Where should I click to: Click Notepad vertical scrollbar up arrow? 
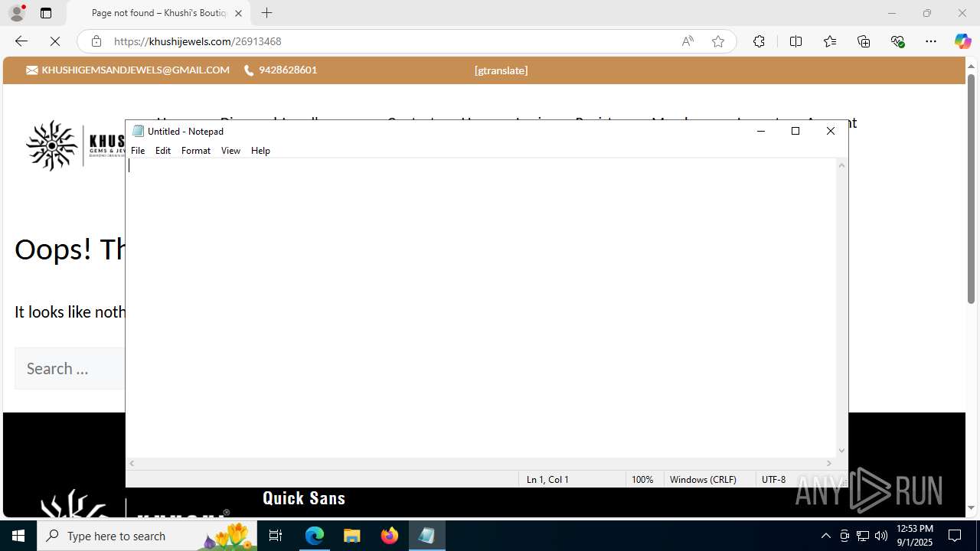[x=842, y=165]
